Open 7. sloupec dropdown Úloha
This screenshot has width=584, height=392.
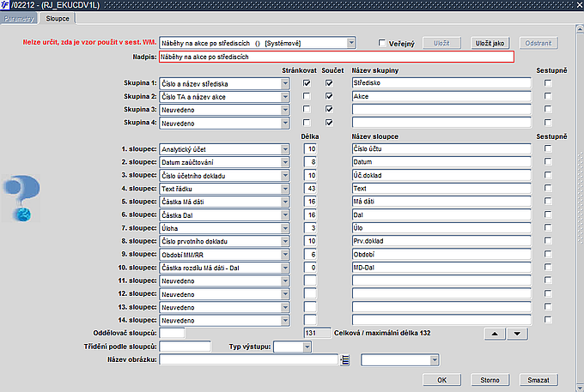285,228
